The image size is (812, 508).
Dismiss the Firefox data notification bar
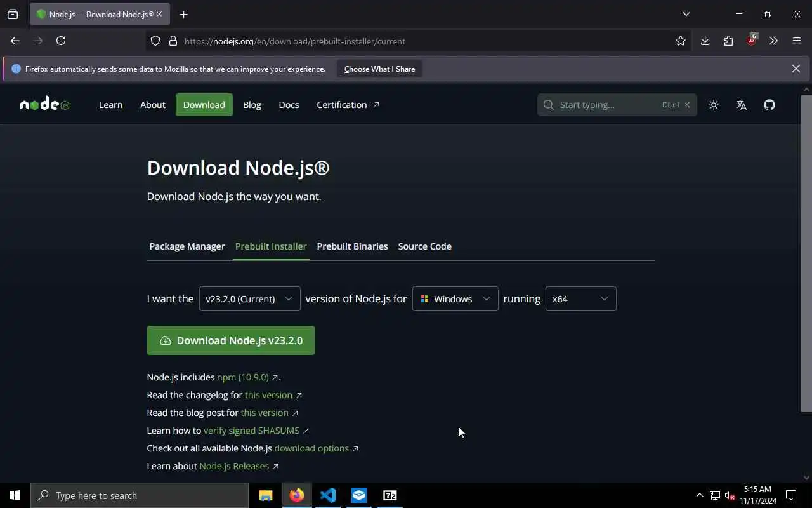coord(796,69)
